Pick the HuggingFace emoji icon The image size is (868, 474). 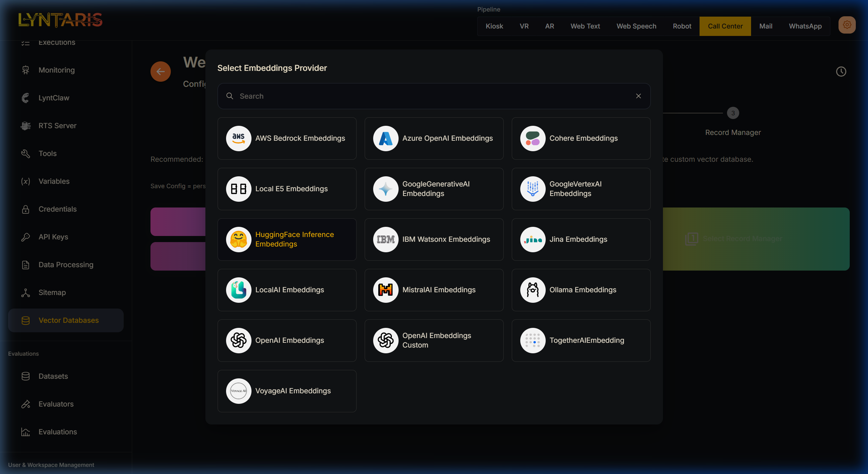[239, 239]
